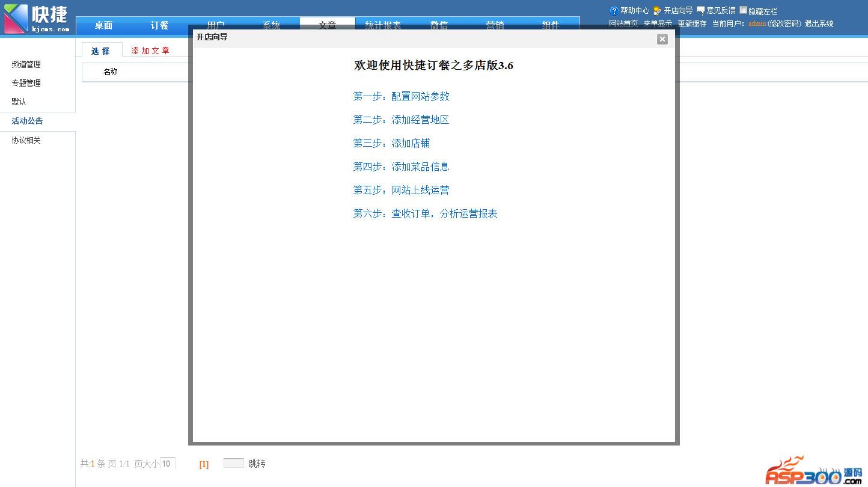Click the 更新缓存 link

(x=692, y=23)
